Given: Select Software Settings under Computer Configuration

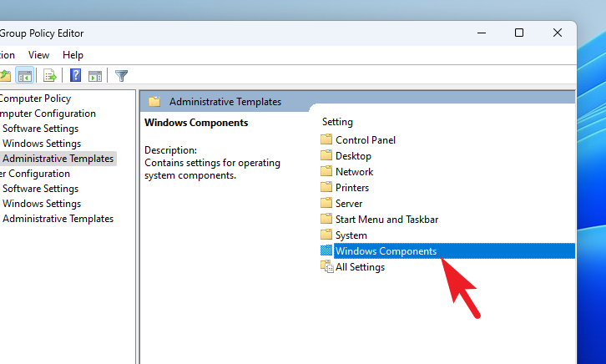Looking at the screenshot, I should click(40, 129).
